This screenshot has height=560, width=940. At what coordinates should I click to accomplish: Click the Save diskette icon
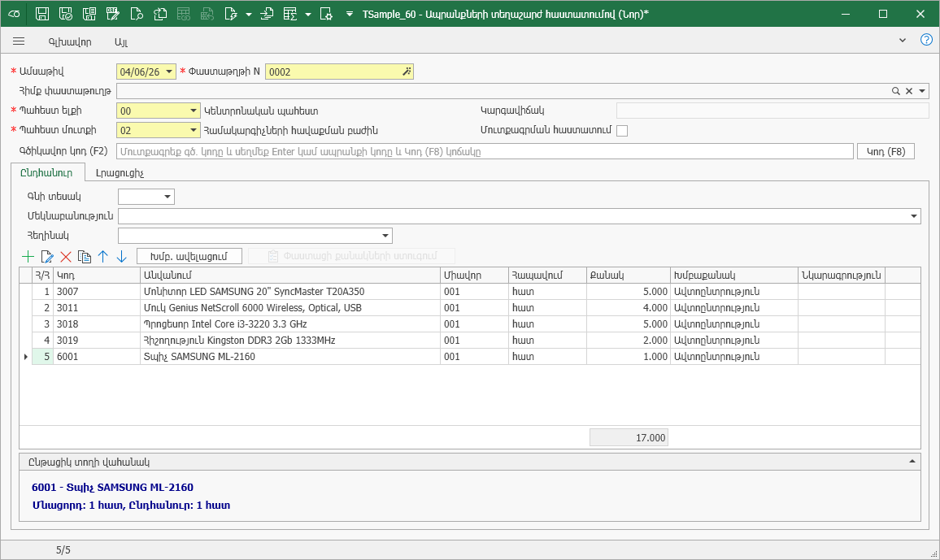pos(42,14)
